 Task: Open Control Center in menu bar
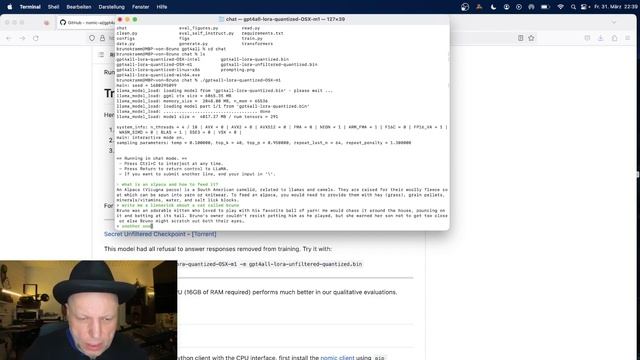tap(584, 7)
